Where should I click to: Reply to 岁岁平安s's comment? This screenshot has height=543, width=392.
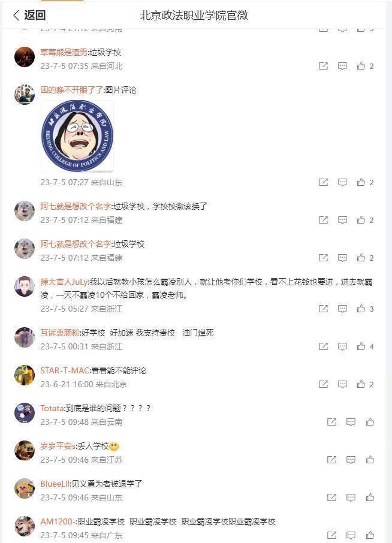(x=351, y=460)
